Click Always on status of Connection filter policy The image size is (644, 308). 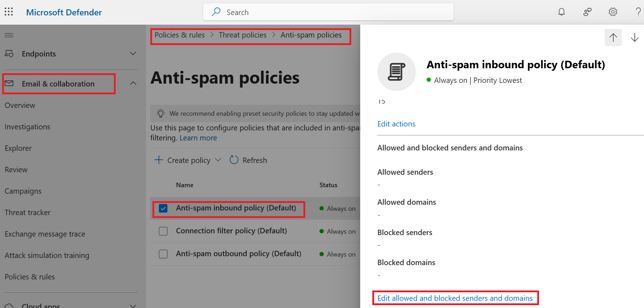pos(338,232)
